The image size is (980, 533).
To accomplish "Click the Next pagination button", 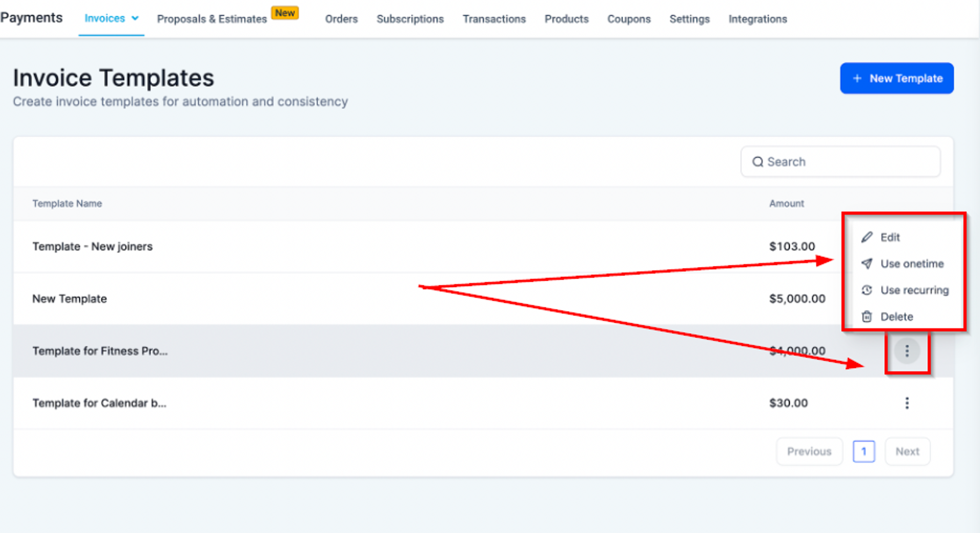I will [x=907, y=451].
